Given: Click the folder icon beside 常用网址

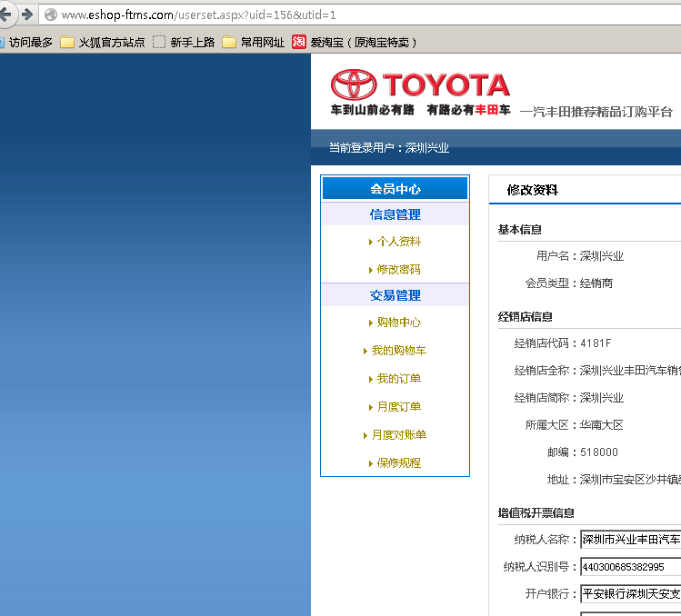Looking at the screenshot, I should (229, 42).
